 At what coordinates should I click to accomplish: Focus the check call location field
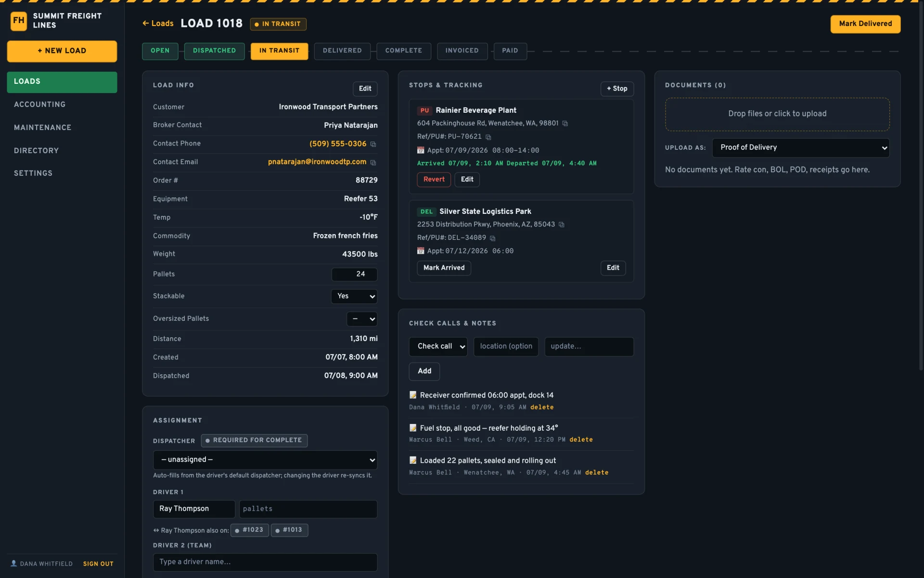point(506,346)
